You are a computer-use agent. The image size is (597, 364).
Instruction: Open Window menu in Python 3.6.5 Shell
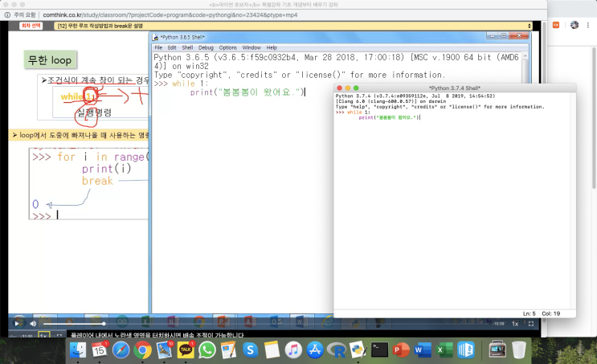(x=251, y=47)
